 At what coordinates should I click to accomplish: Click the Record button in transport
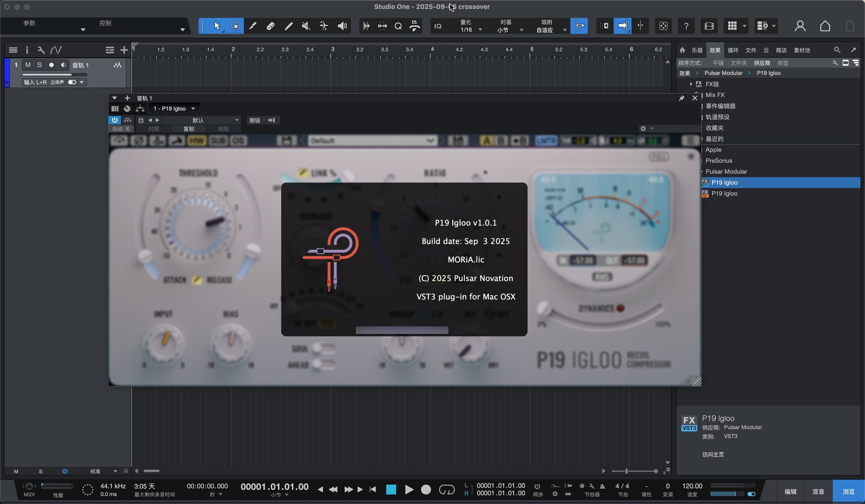tap(426, 490)
